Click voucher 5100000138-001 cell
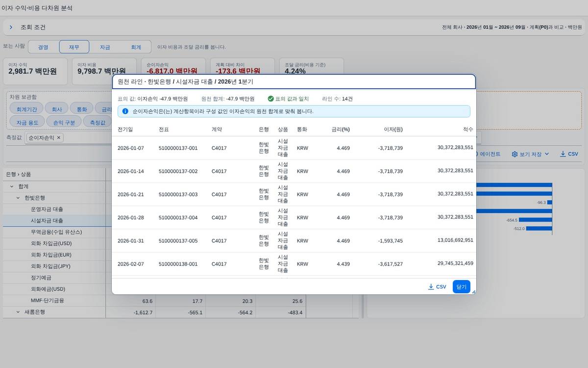The image size is (588, 368). (x=178, y=264)
